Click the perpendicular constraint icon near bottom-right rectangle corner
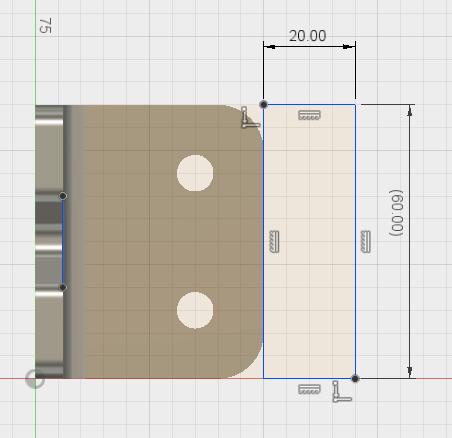Screen dimensions: 452x438 point(342,392)
